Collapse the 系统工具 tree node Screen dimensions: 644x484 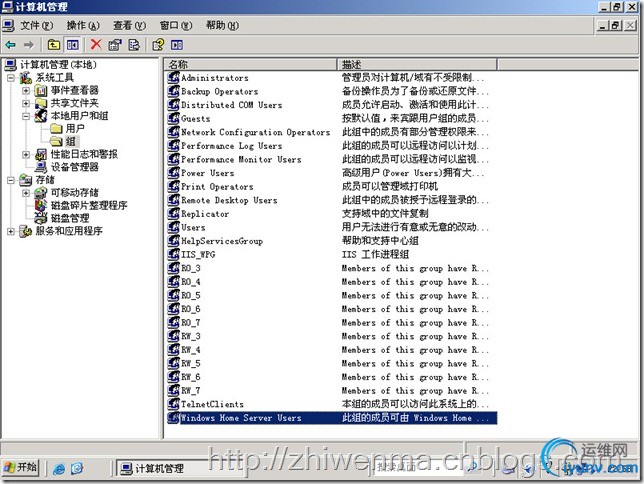point(11,78)
